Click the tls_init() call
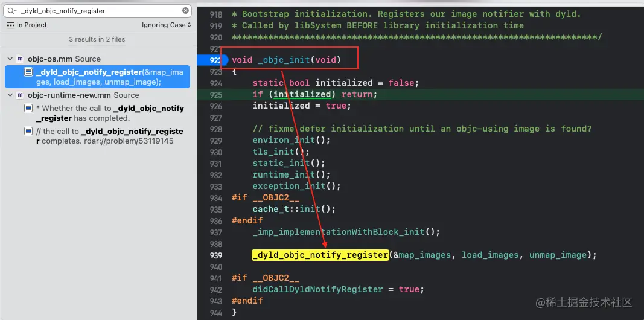644x320 pixels. 281,152
